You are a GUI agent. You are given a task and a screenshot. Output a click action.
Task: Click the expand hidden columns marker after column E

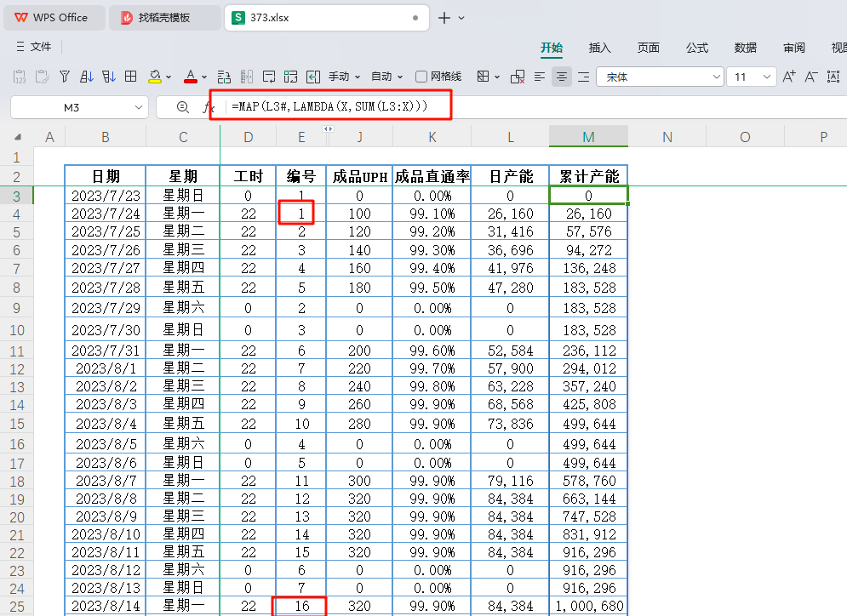point(328,128)
